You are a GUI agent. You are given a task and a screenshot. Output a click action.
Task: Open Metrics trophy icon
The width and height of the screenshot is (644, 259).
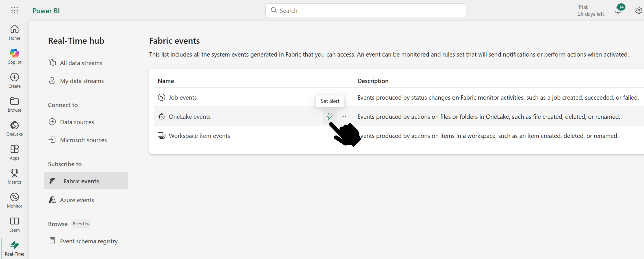[14, 173]
